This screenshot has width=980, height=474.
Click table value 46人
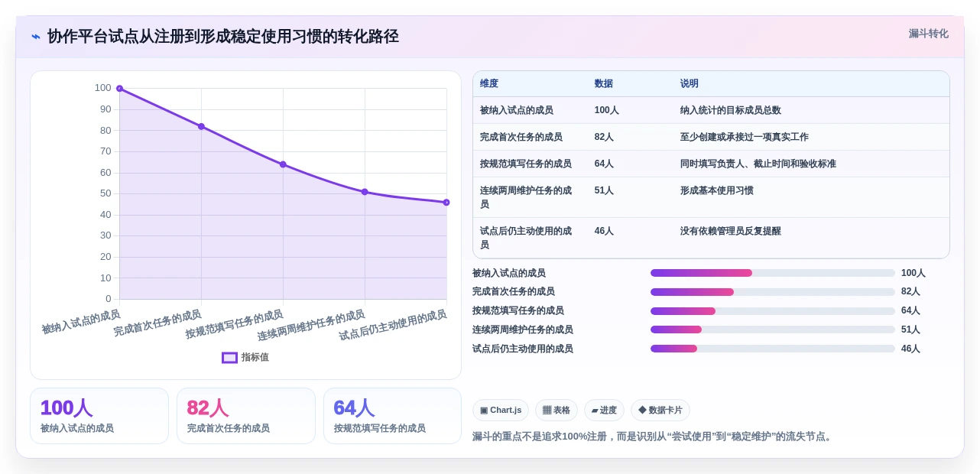[x=604, y=231]
